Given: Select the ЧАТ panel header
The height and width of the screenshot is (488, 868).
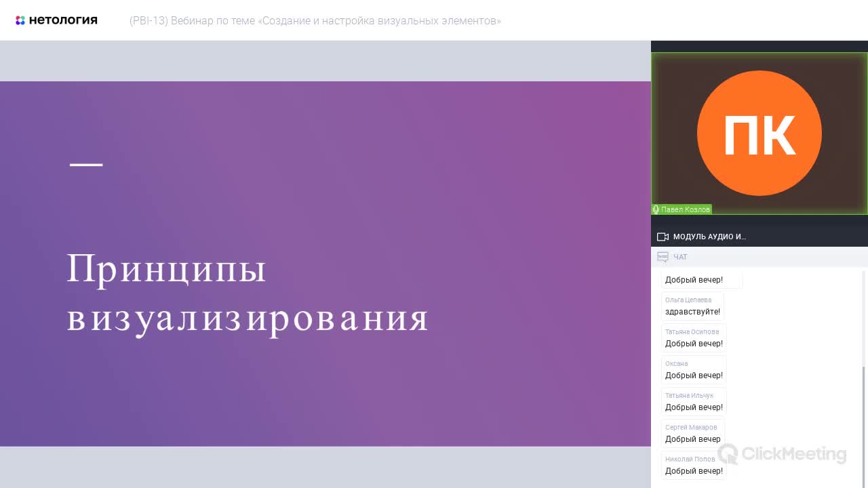Looking at the screenshot, I should pyautogui.click(x=759, y=257).
